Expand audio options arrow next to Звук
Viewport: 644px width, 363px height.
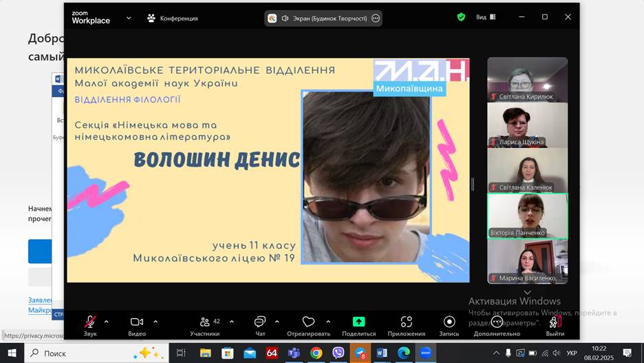(106, 322)
